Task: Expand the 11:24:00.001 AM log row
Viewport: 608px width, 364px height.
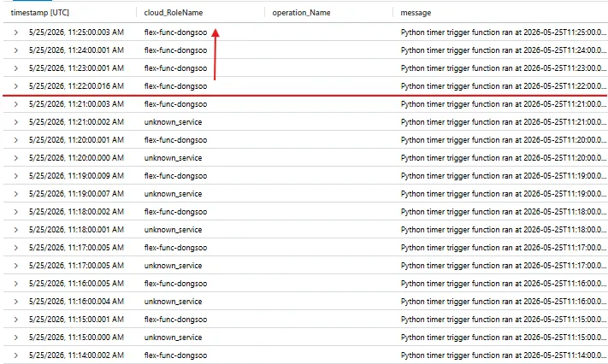Action: [16, 50]
